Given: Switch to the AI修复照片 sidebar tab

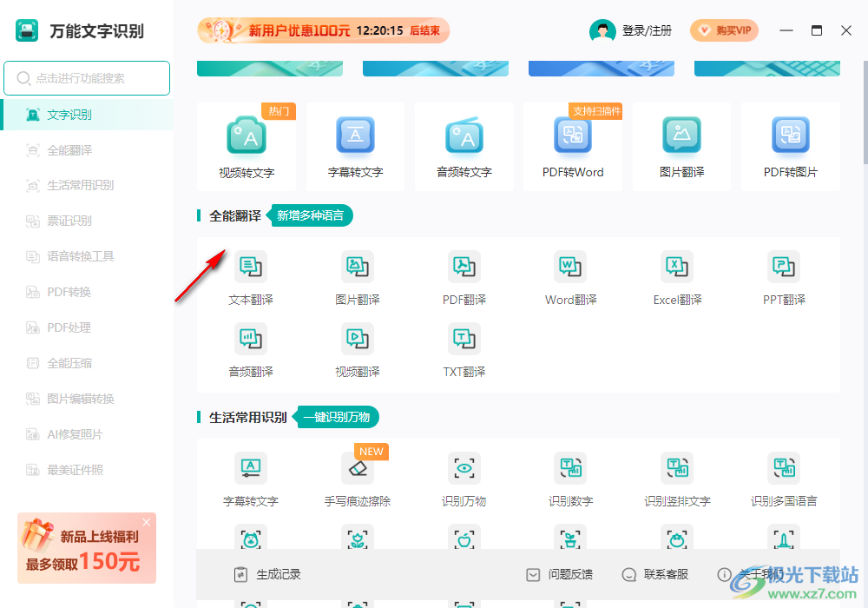Looking at the screenshot, I should [88, 434].
